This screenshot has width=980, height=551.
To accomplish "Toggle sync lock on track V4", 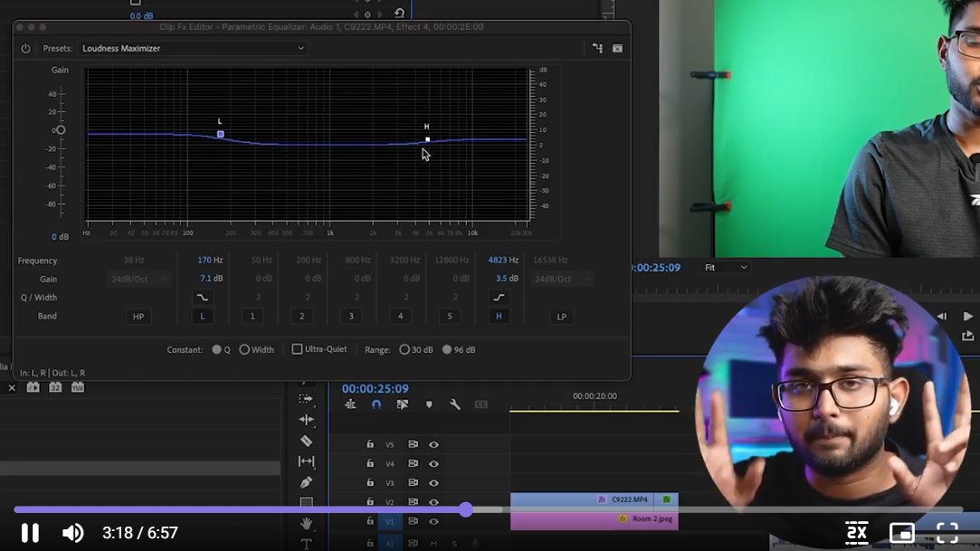I will (x=414, y=463).
